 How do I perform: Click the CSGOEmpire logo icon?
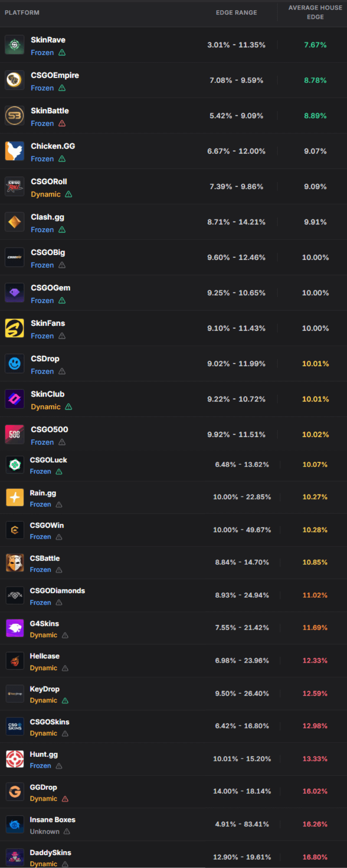[x=14, y=80]
